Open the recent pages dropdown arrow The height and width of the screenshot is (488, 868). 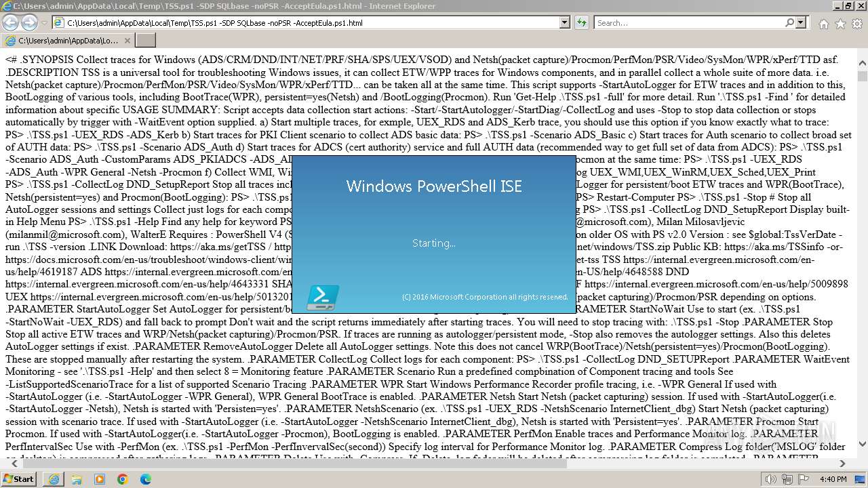pos(43,23)
